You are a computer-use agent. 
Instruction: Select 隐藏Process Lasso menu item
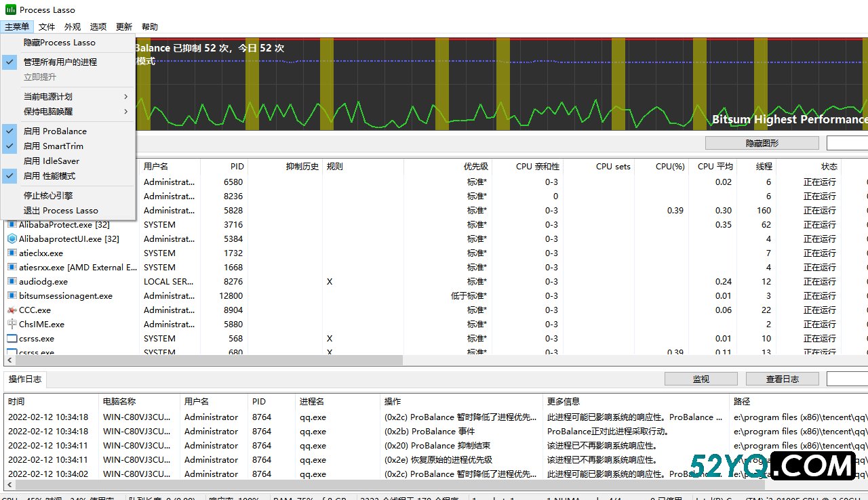tap(68, 42)
